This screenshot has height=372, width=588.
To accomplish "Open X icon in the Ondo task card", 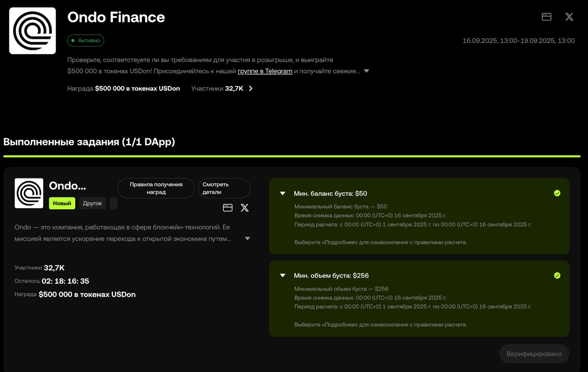I will (x=245, y=208).
